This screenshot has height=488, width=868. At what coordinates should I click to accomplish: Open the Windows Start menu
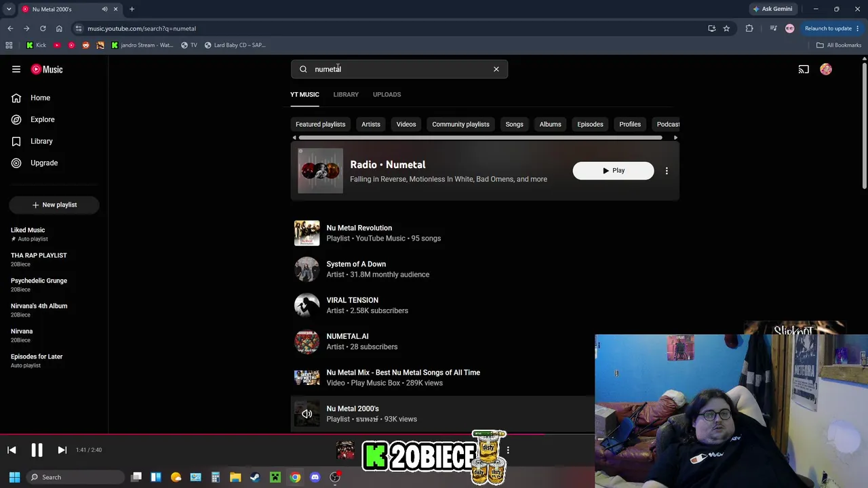[x=14, y=477]
